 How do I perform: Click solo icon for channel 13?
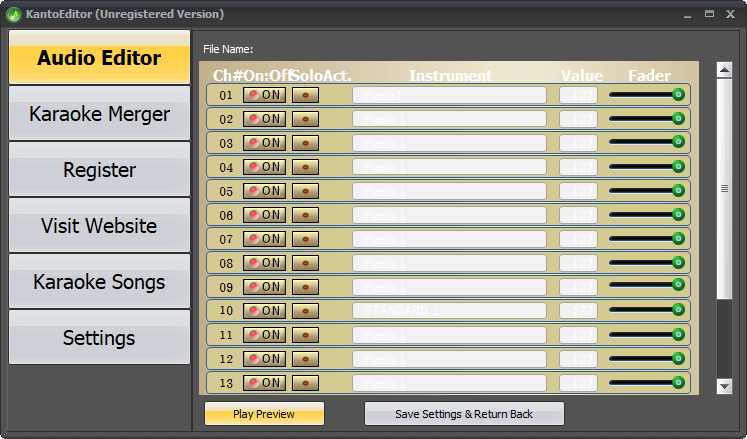pyautogui.click(x=305, y=383)
